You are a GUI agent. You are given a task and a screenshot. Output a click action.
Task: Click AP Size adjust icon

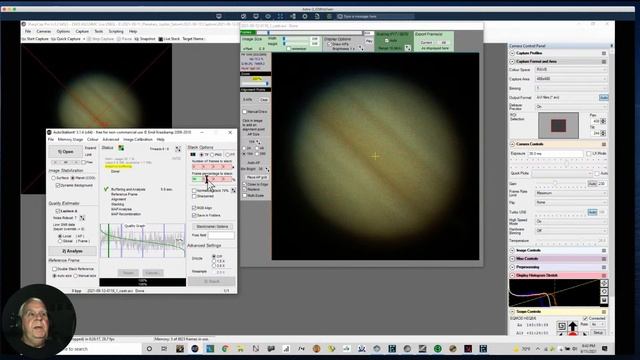258,142
